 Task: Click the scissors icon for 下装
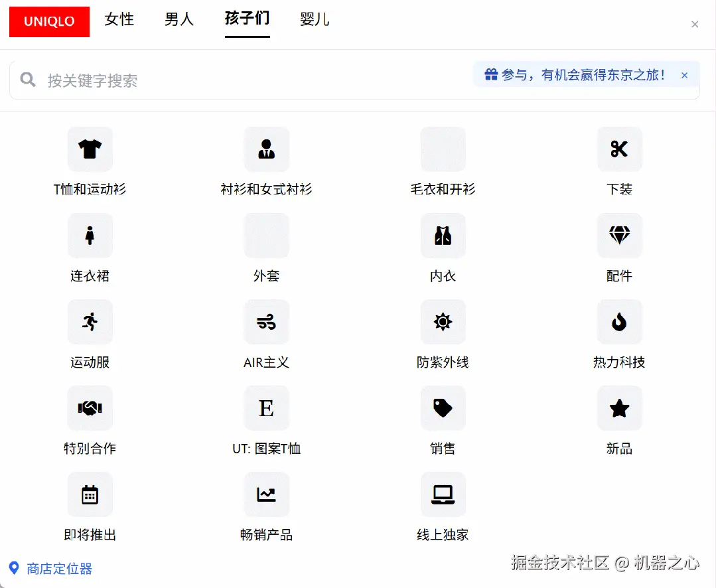pyautogui.click(x=619, y=149)
